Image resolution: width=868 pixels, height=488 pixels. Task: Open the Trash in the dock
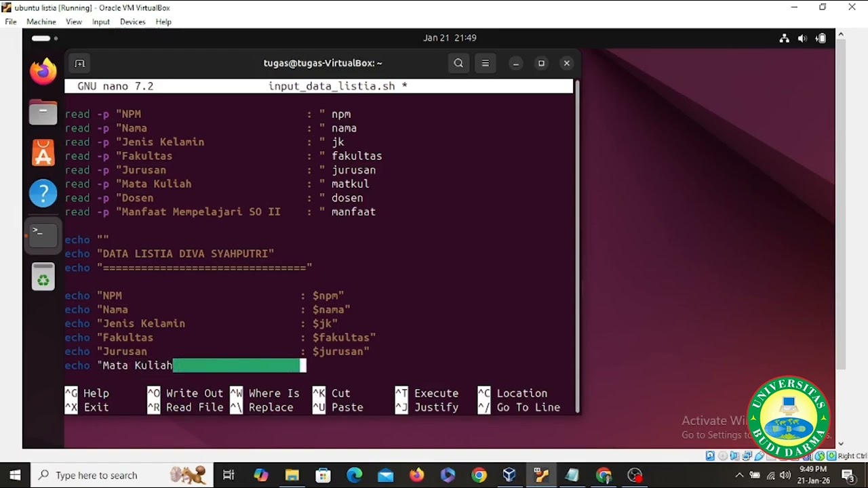43,277
